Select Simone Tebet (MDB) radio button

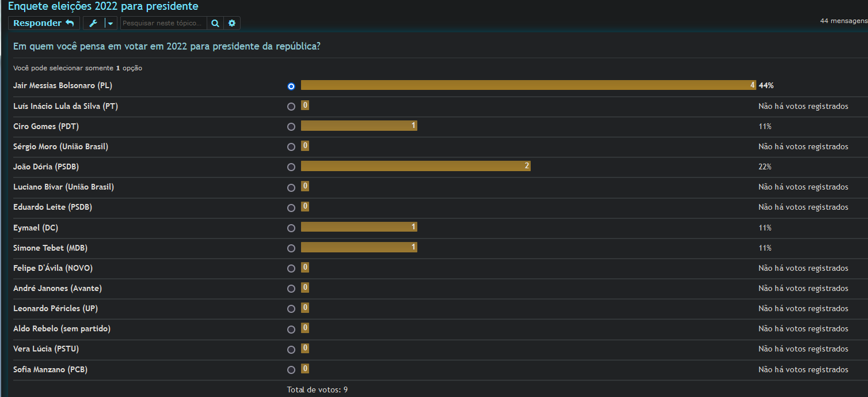tap(291, 248)
